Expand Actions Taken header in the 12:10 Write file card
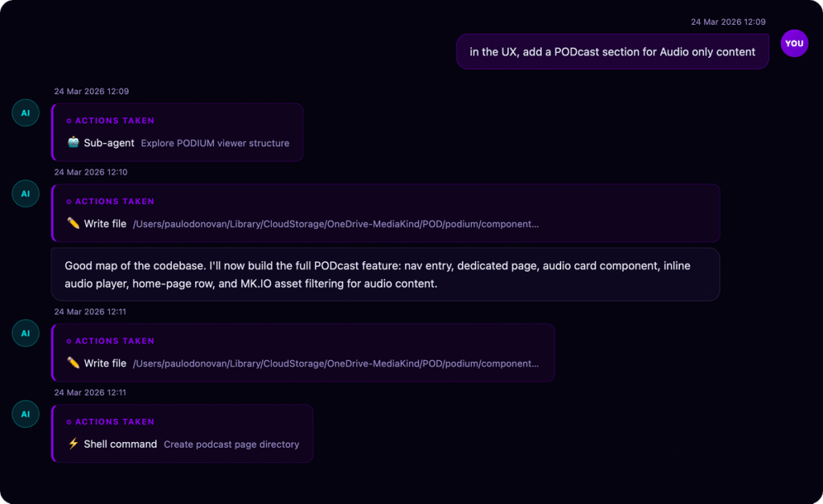823x504 pixels. [111, 202]
